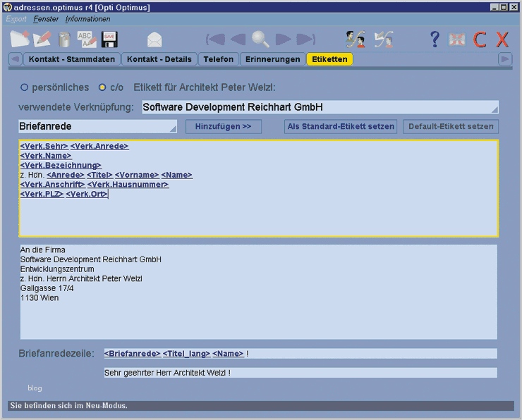Click the ABC spell check icon
This screenshot has width=522, height=420.
(86, 39)
